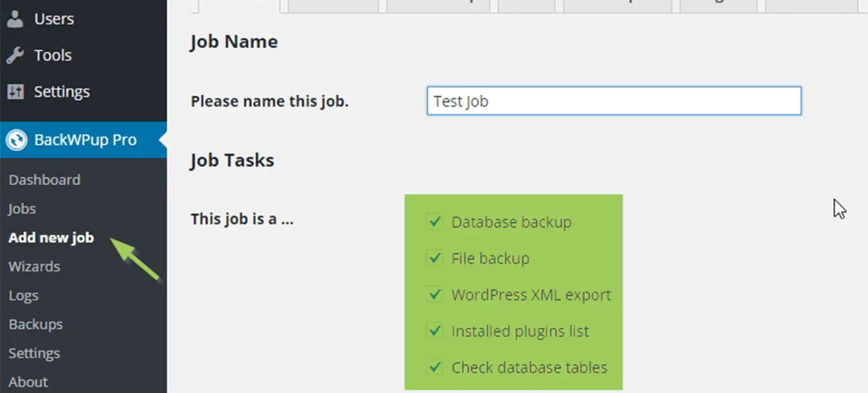The image size is (868, 393).
Task: Uncheck the Installed plugins list checkbox
Action: click(435, 331)
